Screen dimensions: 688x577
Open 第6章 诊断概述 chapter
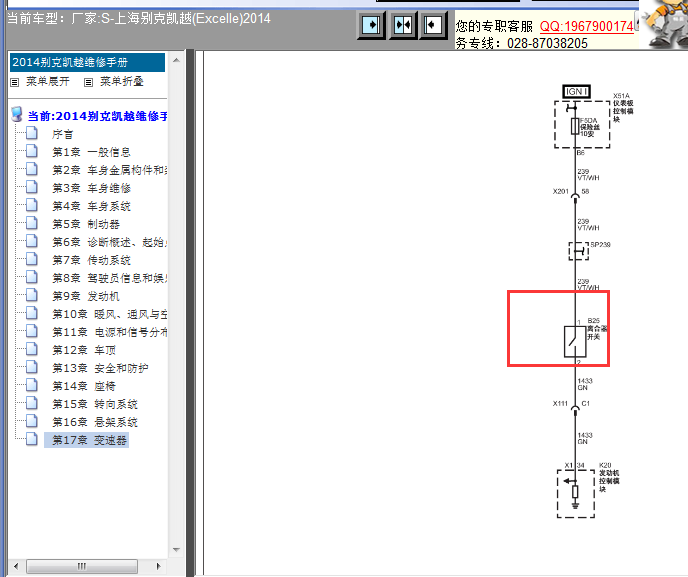click(x=109, y=242)
